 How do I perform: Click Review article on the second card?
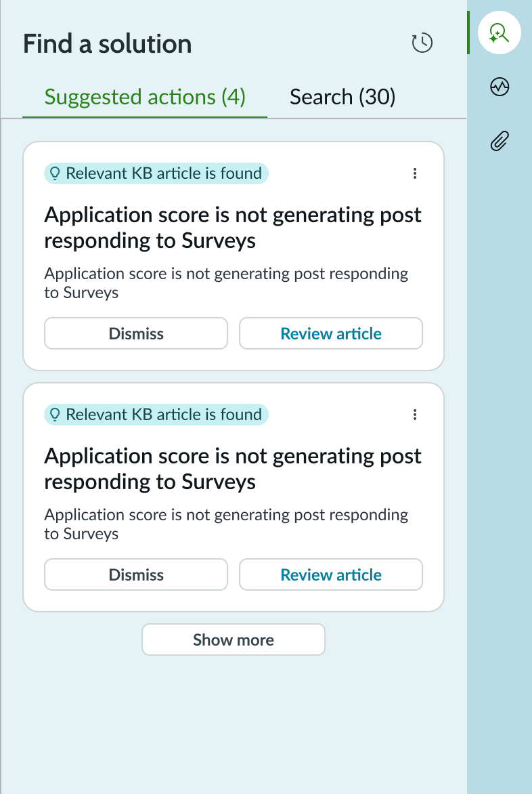[330, 574]
